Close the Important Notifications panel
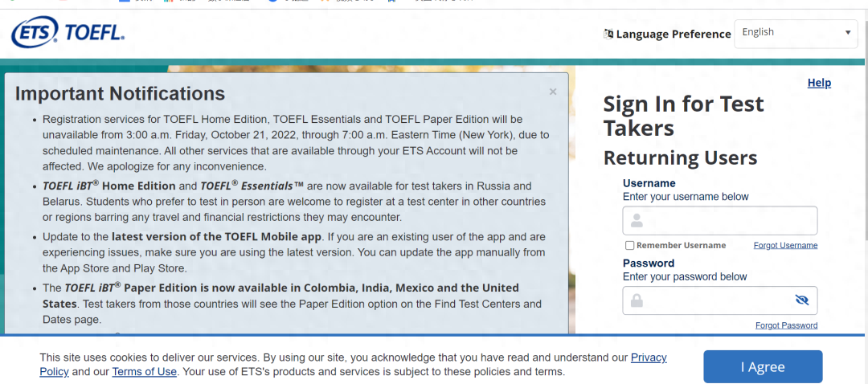Screen dimensions: 868x384 click(552, 92)
